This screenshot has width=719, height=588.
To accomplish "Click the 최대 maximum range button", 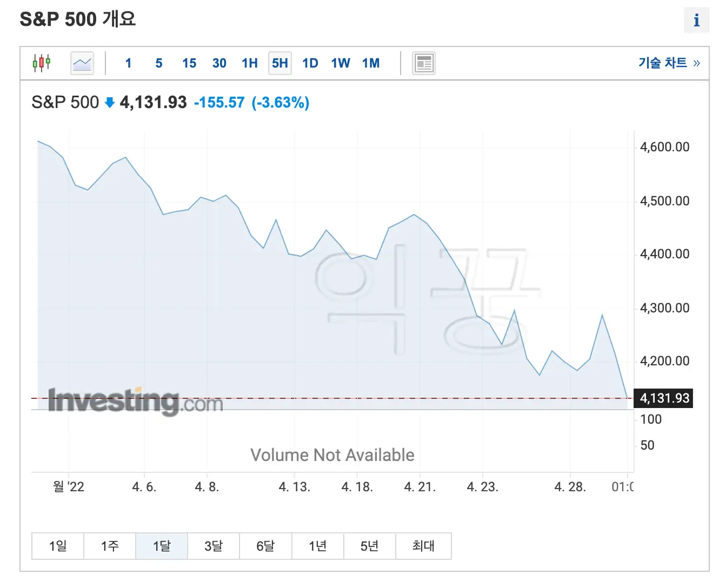I will pyautogui.click(x=423, y=546).
